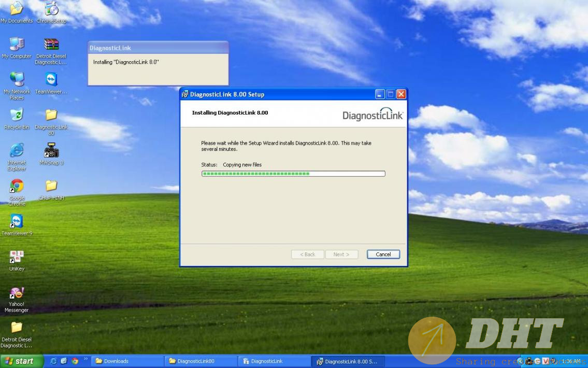588x368 pixels.
Task: Click the installation progress bar
Action: click(293, 174)
